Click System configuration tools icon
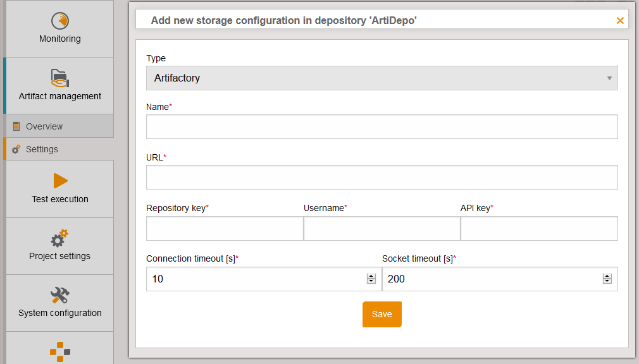The height and width of the screenshot is (364, 639). (x=60, y=295)
